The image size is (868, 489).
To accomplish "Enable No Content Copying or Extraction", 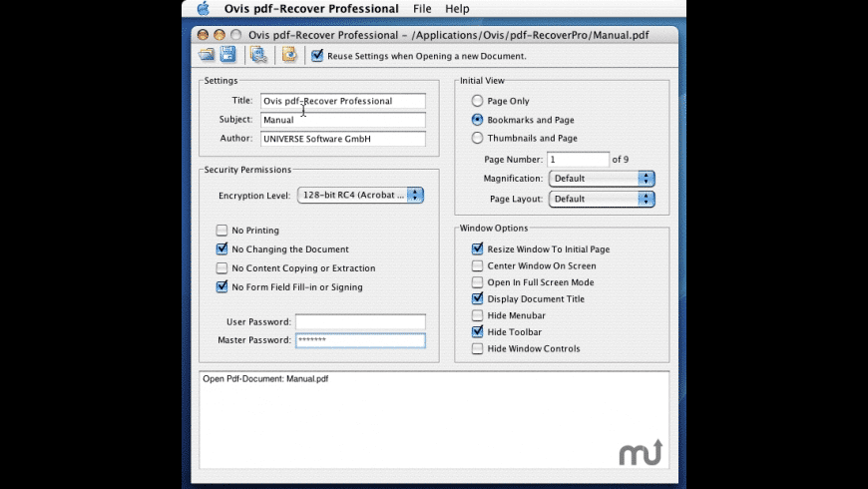I will [221, 267].
